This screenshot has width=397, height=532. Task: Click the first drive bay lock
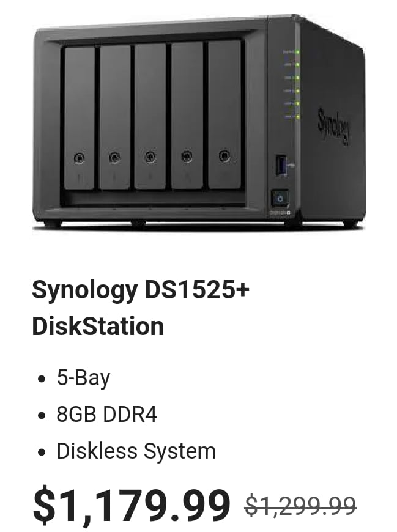click(x=80, y=158)
